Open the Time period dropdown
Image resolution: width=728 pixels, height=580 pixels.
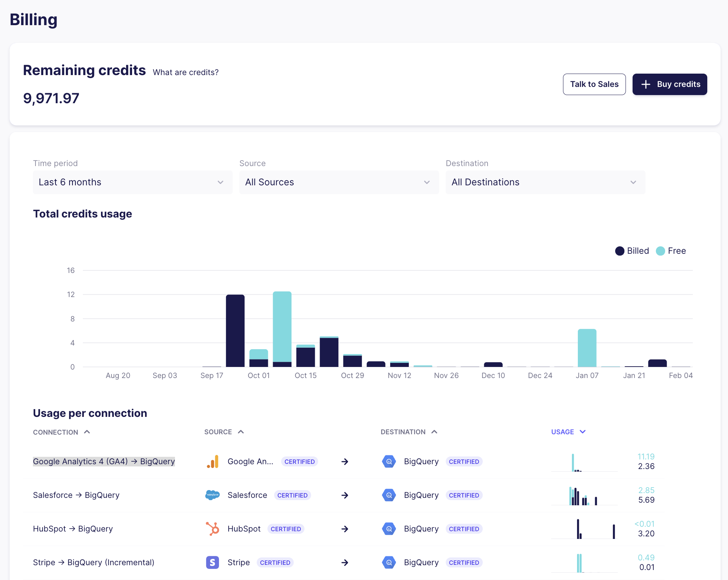132,182
